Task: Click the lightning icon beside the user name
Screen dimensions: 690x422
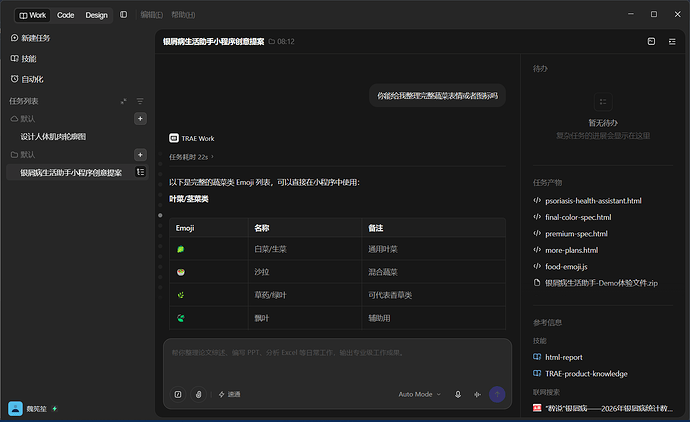Action: (x=55, y=408)
